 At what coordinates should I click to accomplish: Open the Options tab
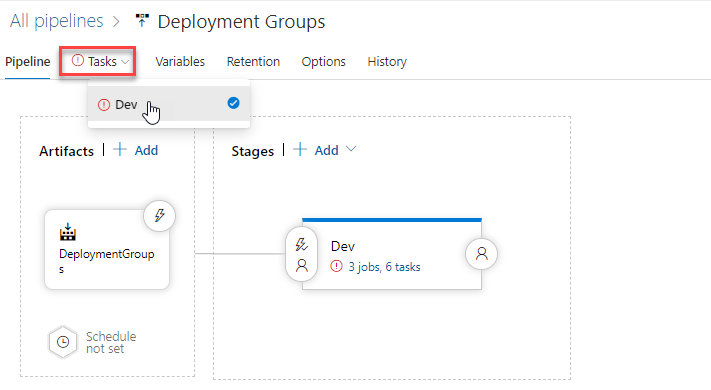click(x=323, y=61)
